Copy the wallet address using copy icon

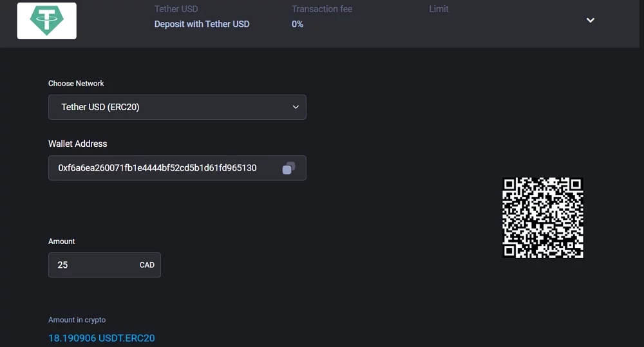point(289,168)
